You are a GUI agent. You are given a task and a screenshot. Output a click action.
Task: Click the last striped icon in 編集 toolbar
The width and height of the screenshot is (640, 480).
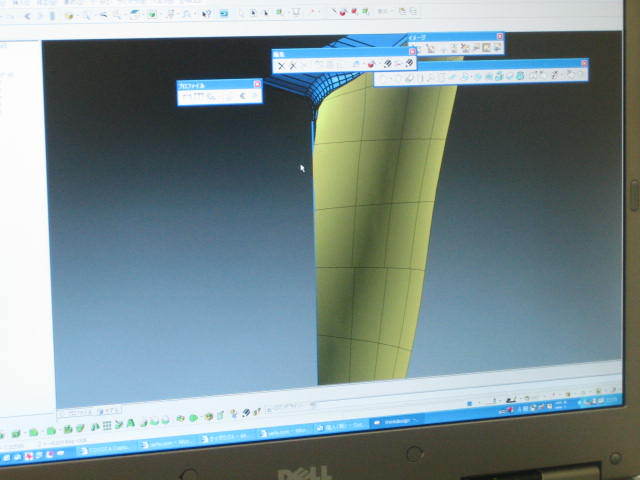click(409, 63)
